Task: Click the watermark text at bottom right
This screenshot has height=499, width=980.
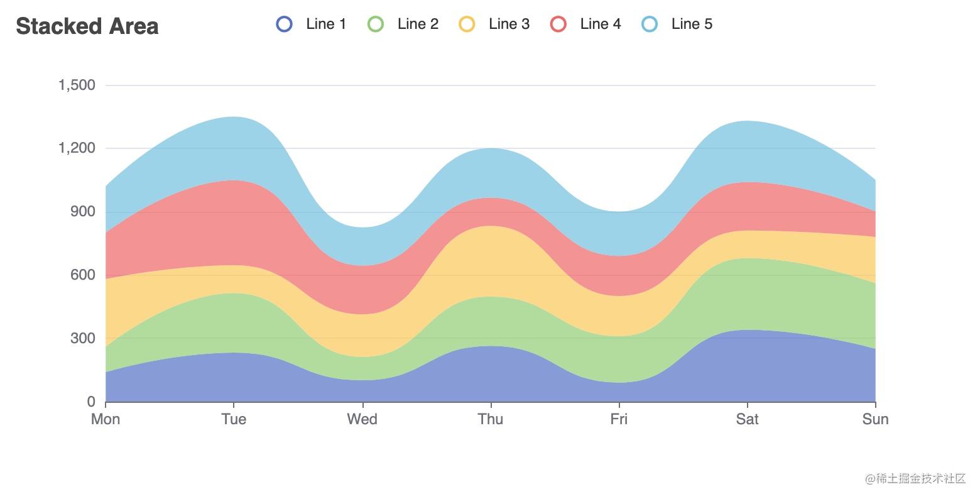Action: tap(915, 479)
